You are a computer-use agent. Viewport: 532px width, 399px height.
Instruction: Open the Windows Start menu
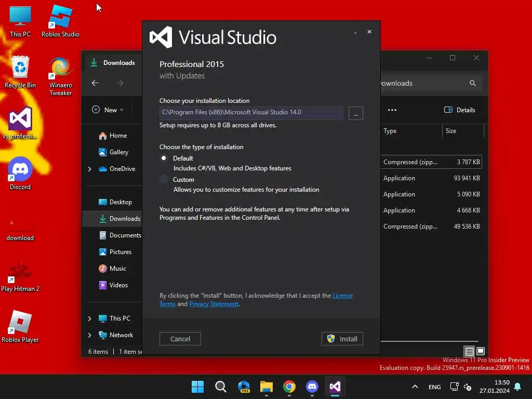coord(197,387)
